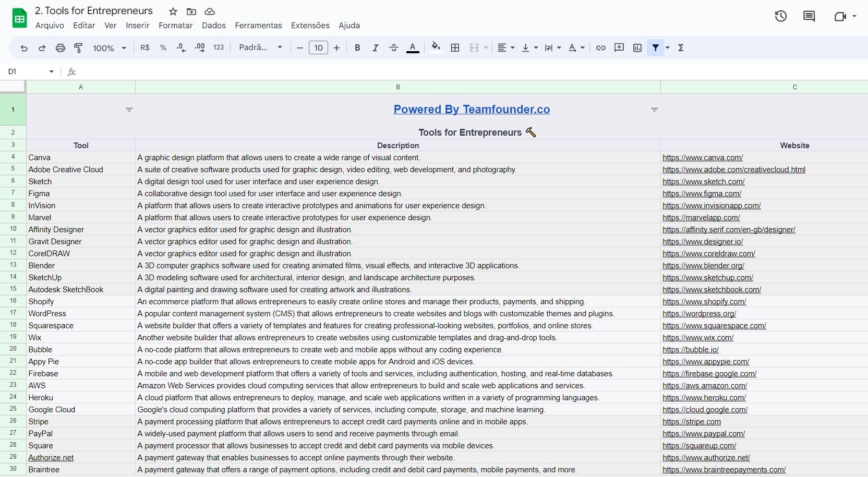Screen dimensions: 868x477
Task: Decrease decimal places icon
Action: point(181,47)
